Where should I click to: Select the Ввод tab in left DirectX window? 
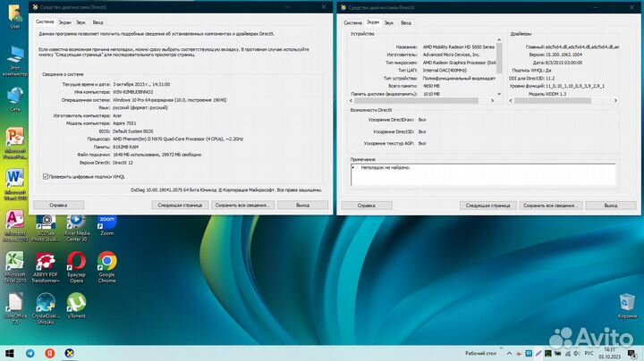click(x=97, y=21)
